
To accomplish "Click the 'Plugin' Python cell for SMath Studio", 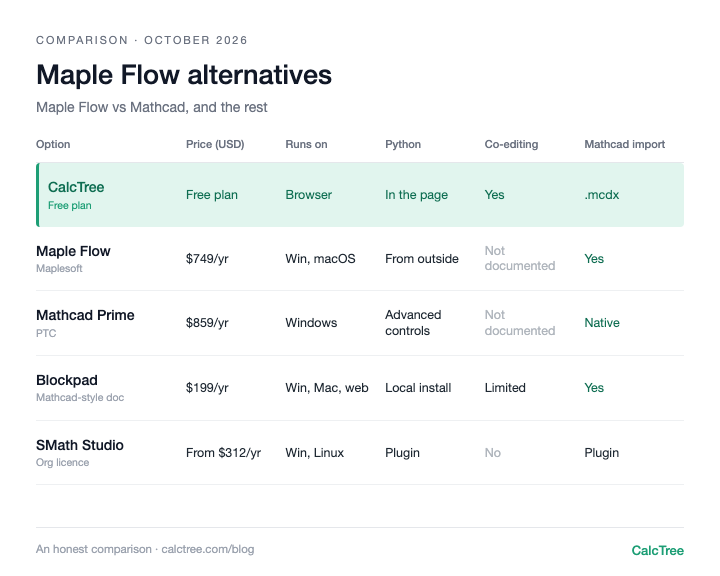I will (x=402, y=453).
